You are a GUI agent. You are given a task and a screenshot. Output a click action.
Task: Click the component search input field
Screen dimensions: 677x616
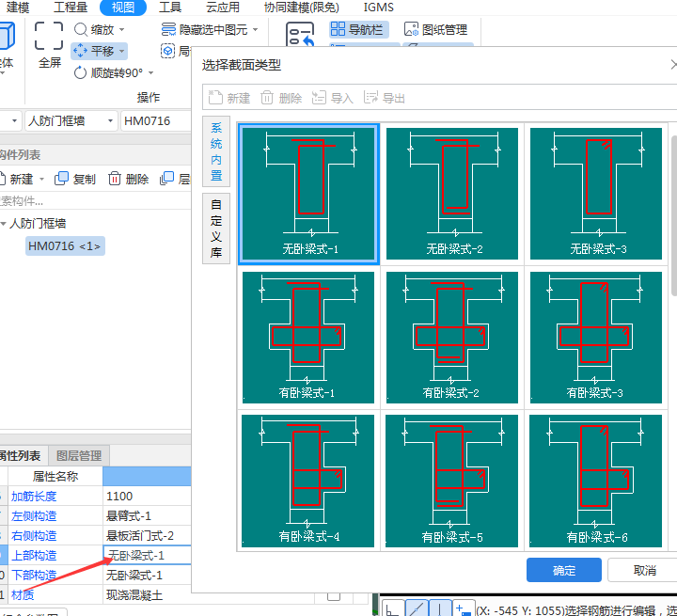point(95,201)
